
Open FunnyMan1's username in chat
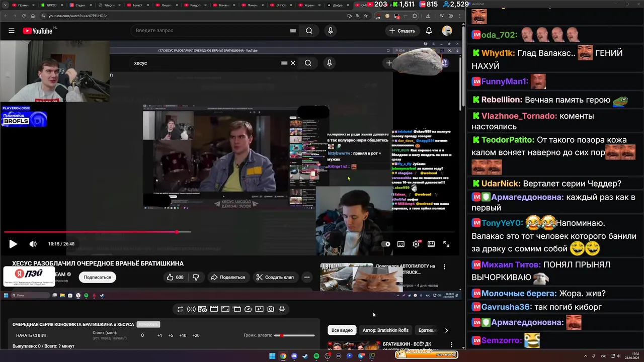(x=505, y=81)
